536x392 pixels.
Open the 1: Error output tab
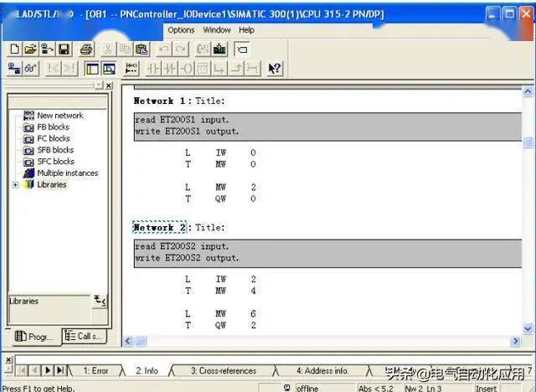[x=95, y=371]
